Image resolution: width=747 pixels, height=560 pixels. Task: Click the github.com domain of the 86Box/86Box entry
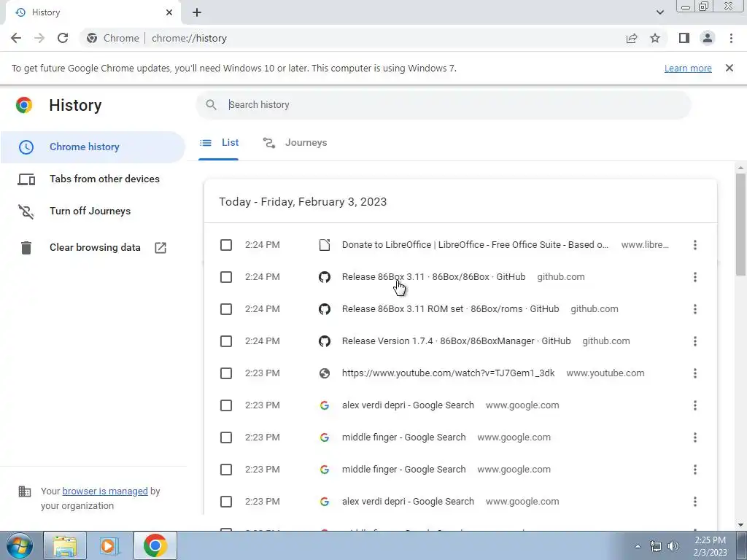561,277
